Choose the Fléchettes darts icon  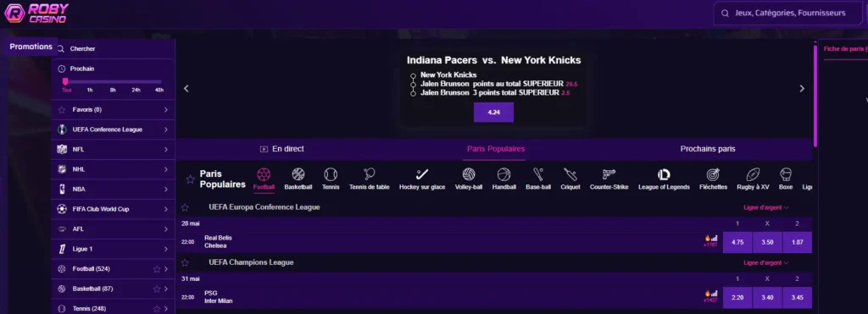713,175
